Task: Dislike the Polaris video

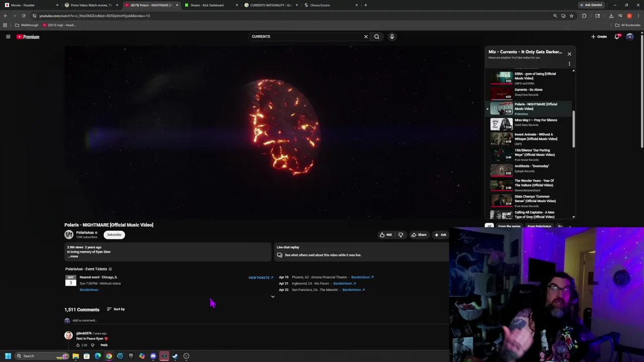Action: [400, 235]
